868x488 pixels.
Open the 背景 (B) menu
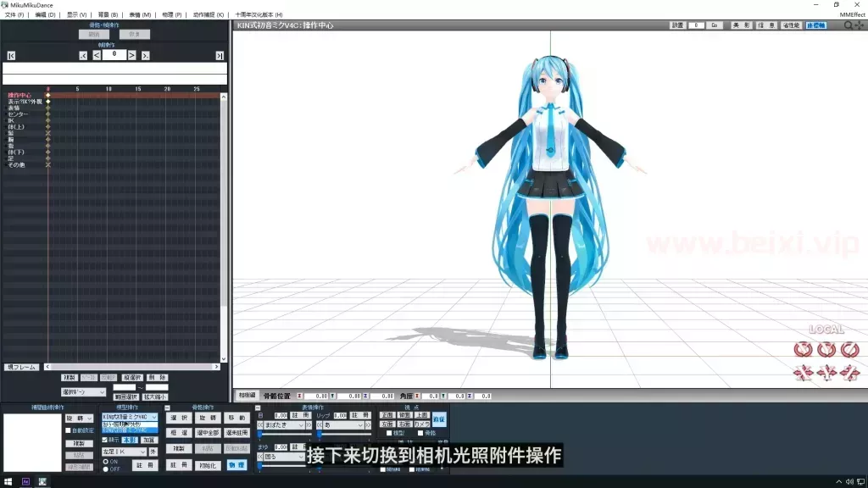click(108, 15)
